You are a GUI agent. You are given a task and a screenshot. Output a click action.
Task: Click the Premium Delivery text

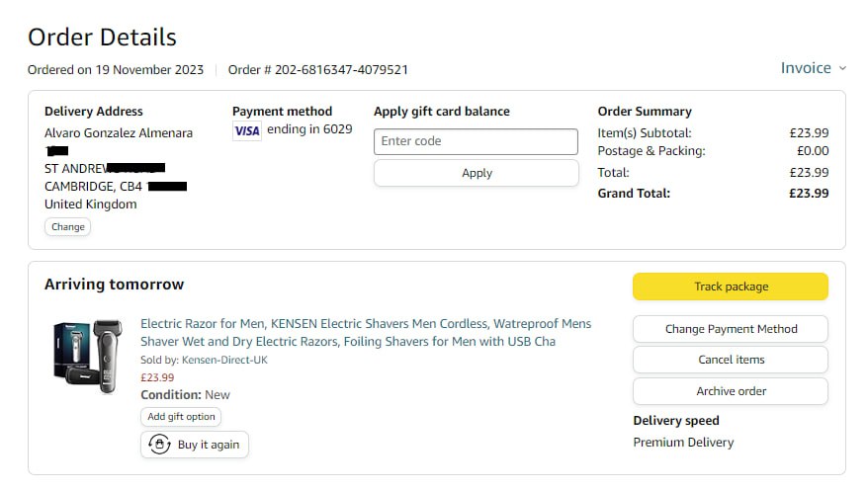tap(683, 443)
